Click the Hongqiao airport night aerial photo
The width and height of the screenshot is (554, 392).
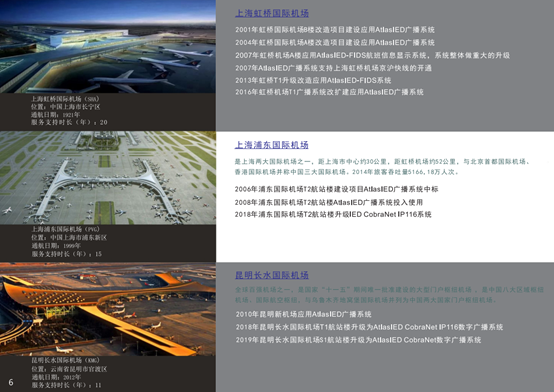coord(108,46)
